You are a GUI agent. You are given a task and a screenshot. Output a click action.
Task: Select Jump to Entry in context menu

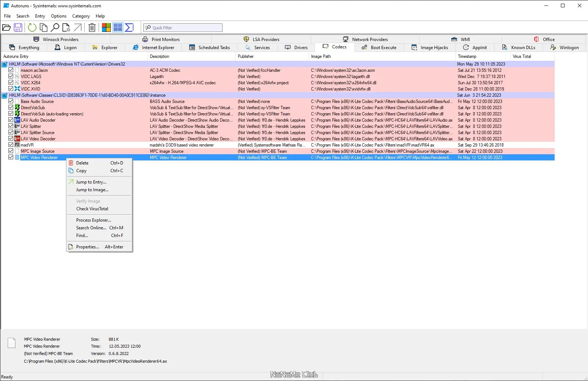click(x=99, y=182)
